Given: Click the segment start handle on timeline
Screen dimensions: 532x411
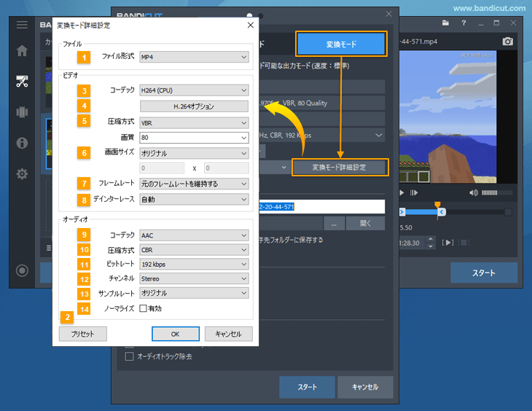Looking at the screenshot, I should pyautogui.click(x=402, y=212).
